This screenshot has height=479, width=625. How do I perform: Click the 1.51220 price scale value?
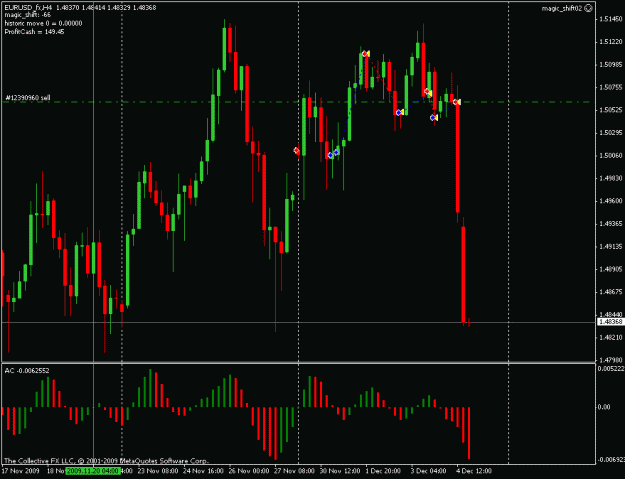[x=611, y=42]
